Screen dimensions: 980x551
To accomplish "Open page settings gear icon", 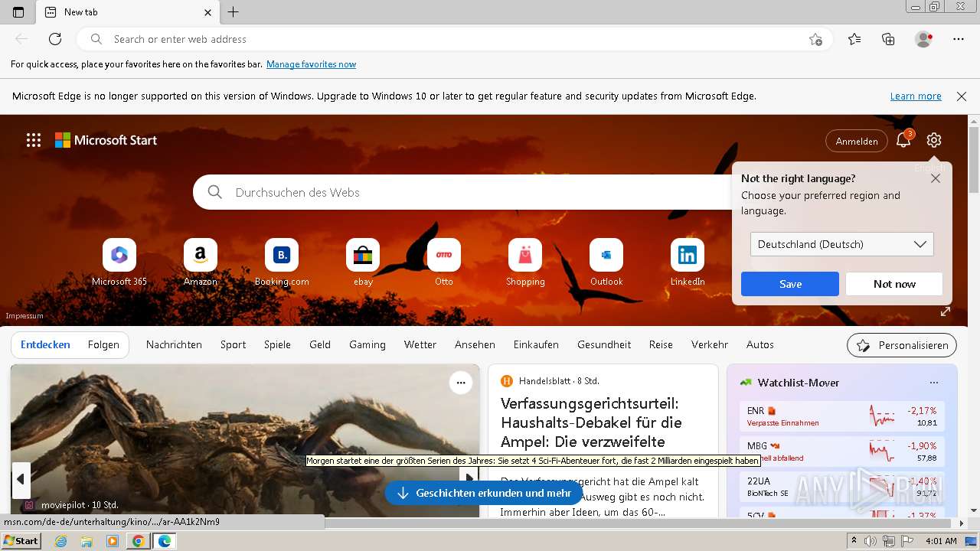I will (x=933, y=140).
